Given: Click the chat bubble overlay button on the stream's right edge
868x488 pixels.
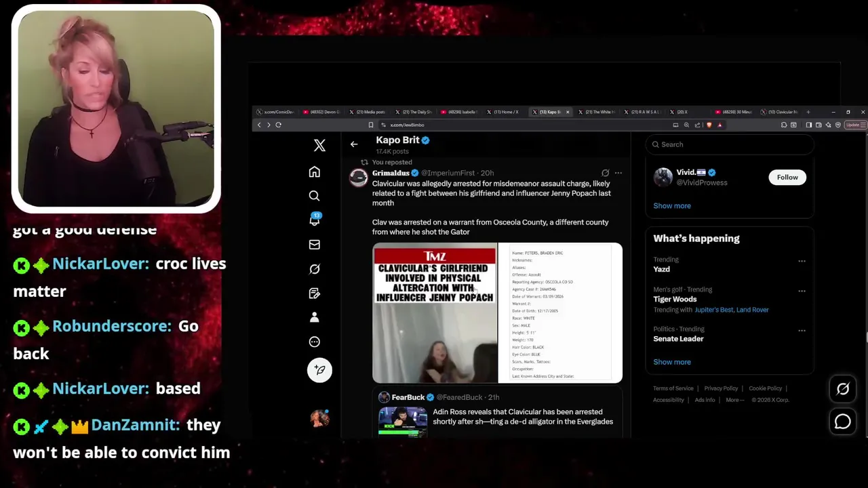Looking at the screenshot, I should [x=842, y=422].
